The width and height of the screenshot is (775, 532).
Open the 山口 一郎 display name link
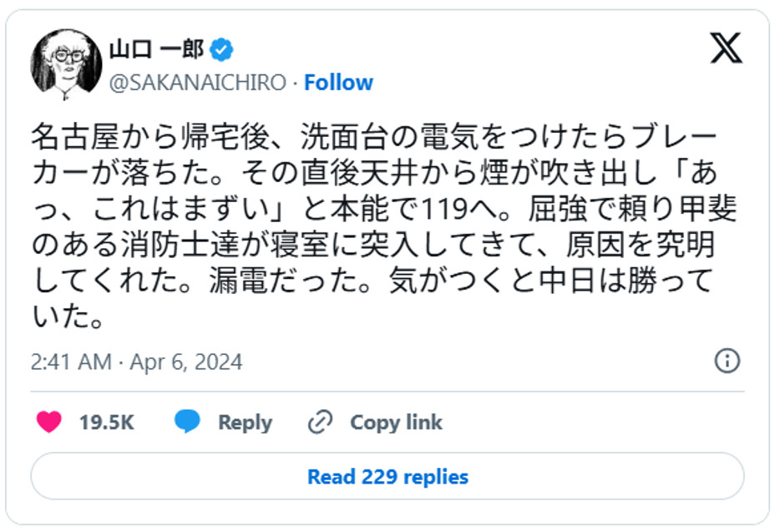tap(157, 50)
